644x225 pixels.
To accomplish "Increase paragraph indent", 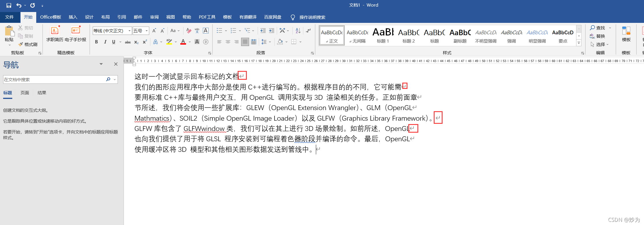I will tap(272, 31).
